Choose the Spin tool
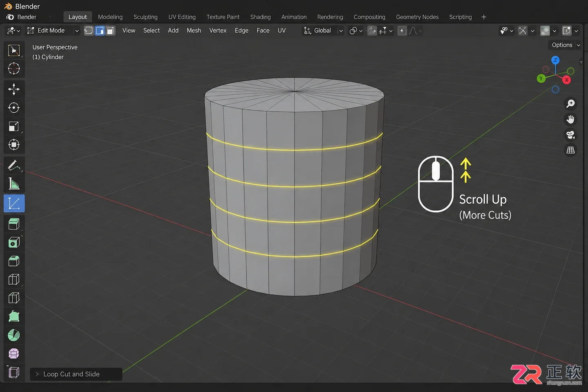 click(14, 335)
